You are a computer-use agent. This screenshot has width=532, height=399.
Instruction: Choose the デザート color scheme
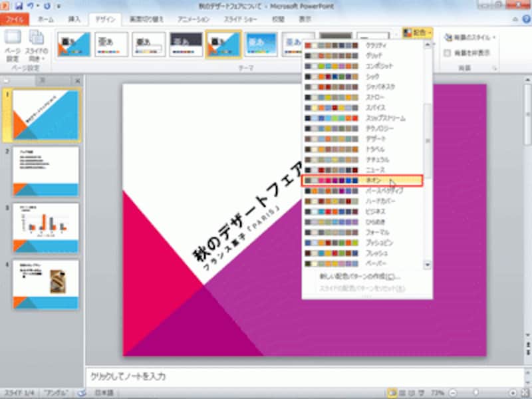point(362,139)
